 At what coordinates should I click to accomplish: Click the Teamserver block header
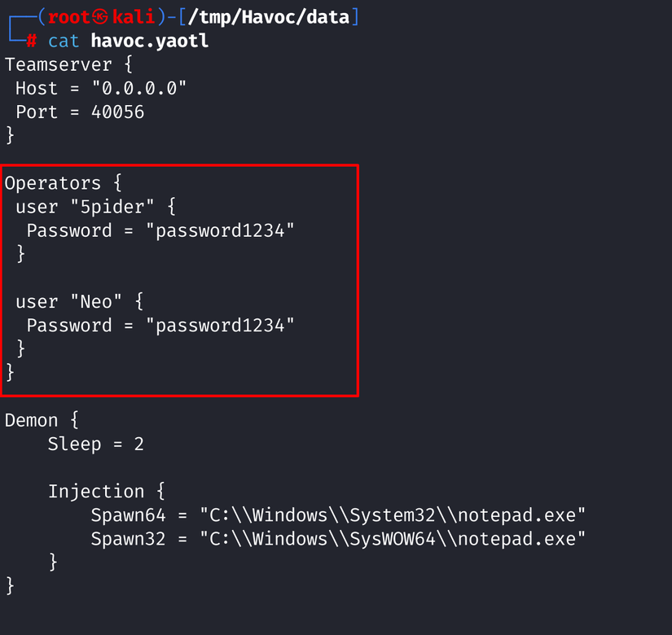pos(58,64)
